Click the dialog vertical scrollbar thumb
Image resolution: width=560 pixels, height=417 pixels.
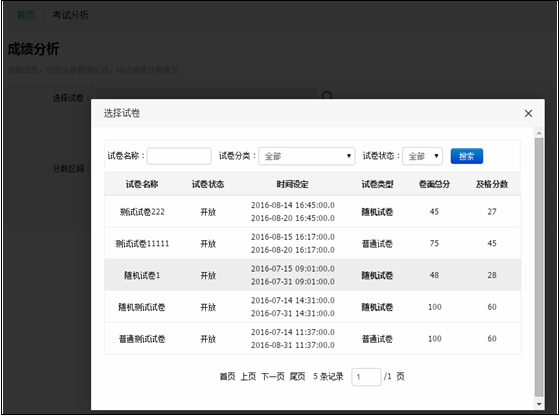click(539, 268)
